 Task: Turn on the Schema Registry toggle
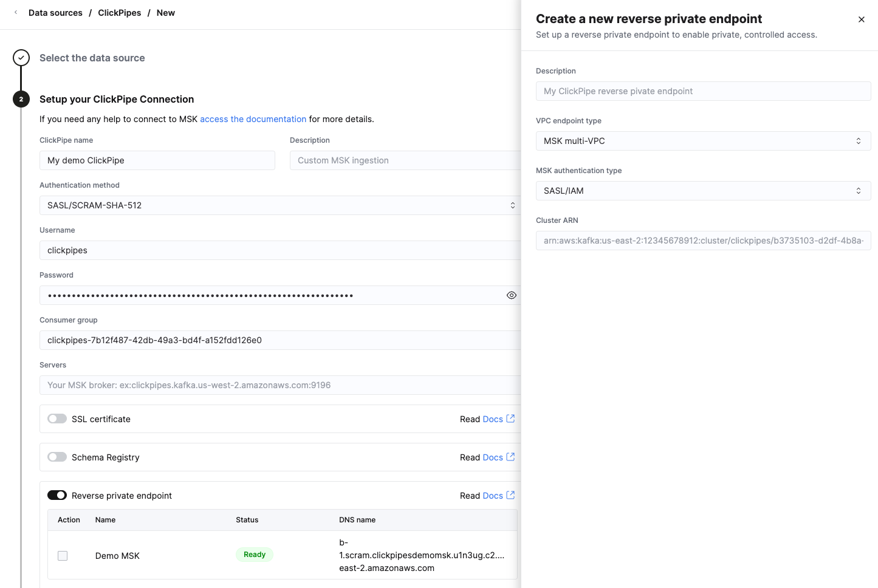point(57,456)
